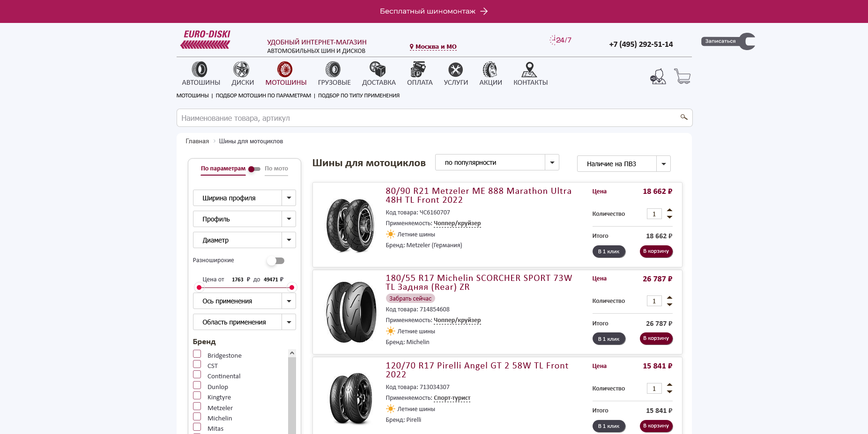Image resolution: width=868 pixels, height=434 pixels.
Task: Open the Michelin Scorcher Sport tire thumbnail
Action: pyautogui.click(x=351, y=312)
